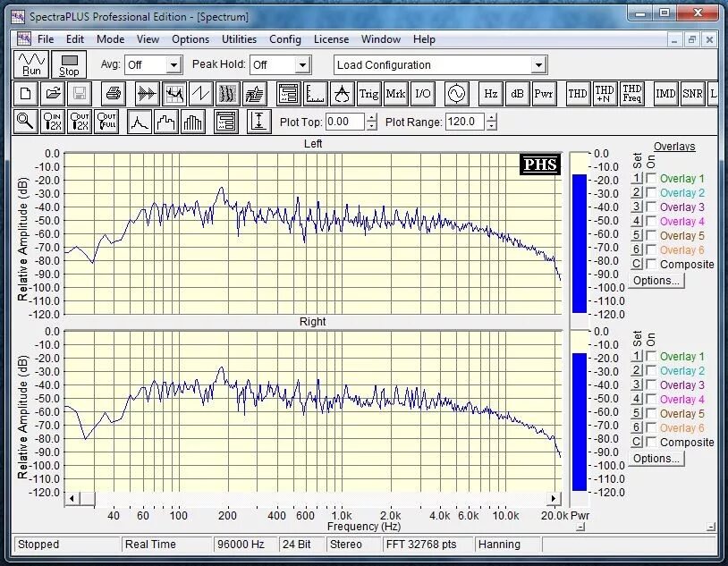The width and height of the screenshot is (728, 566).
Task: Click the frequency scrollbar left arrow
Action: [72, 499]
